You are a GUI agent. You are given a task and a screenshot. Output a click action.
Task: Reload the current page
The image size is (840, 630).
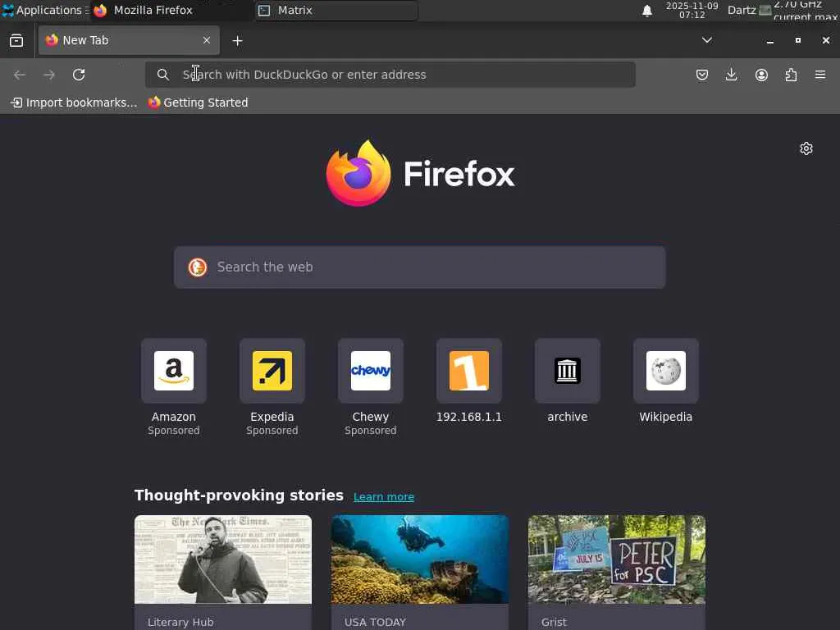[x=79, y=75]
